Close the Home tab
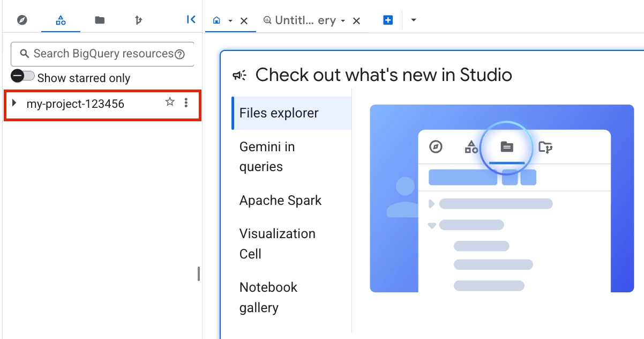The height and width of the screenshot is (339, 644). point(244,21)
